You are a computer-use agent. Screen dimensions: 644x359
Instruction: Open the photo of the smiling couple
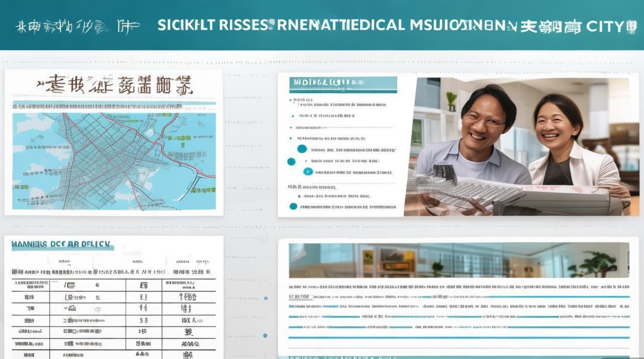point(520,146)
